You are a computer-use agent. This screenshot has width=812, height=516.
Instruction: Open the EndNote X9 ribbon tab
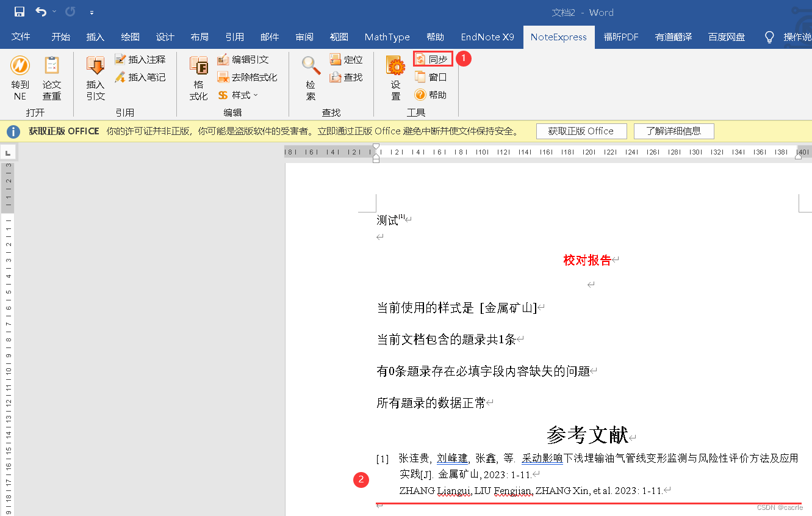(487, 37)
